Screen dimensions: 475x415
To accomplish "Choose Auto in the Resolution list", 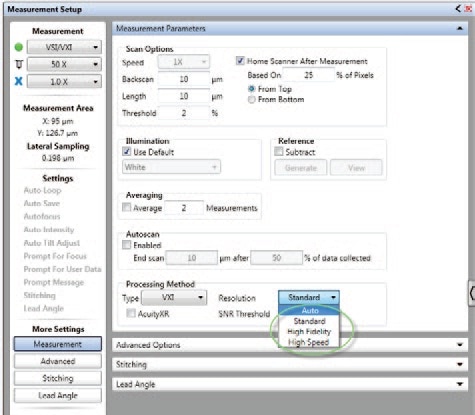I will 309,310.
